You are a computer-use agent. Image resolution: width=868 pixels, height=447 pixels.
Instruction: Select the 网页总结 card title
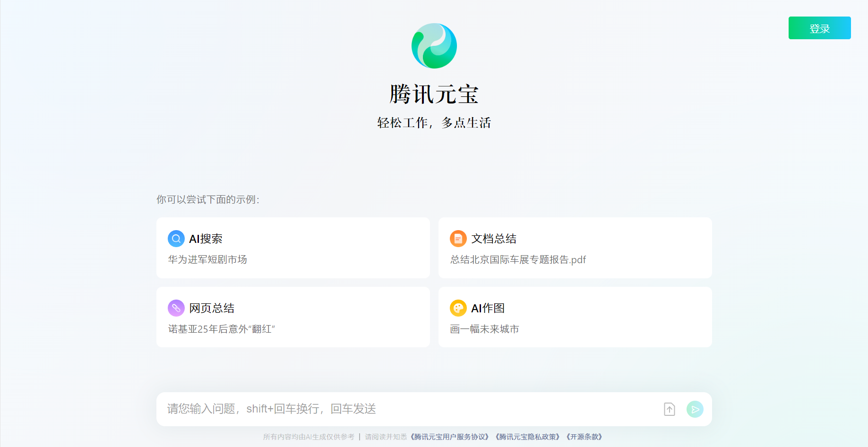[212, 309]
